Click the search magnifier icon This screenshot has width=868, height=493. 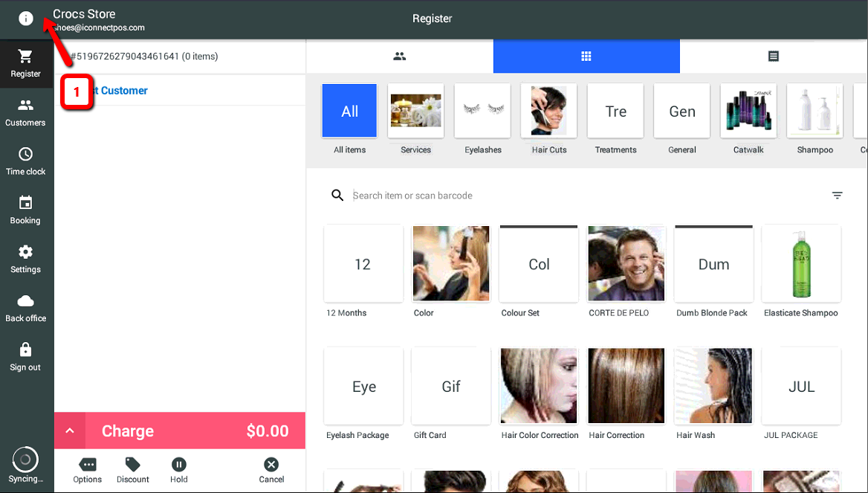point(337,195)
